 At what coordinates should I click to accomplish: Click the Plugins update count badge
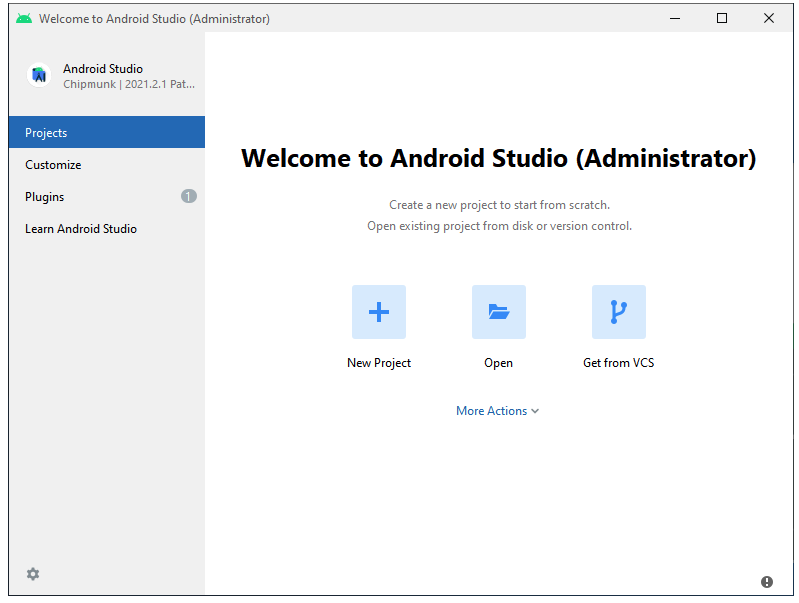[x=189, y=196]
